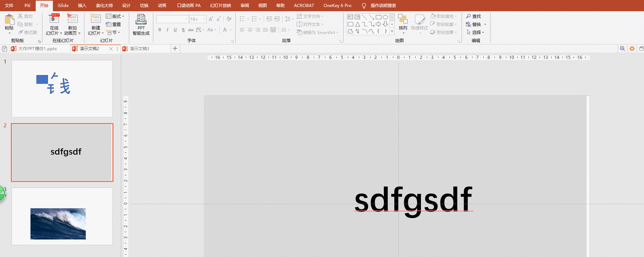Click the orange gear icon at tab bar right

632,49
